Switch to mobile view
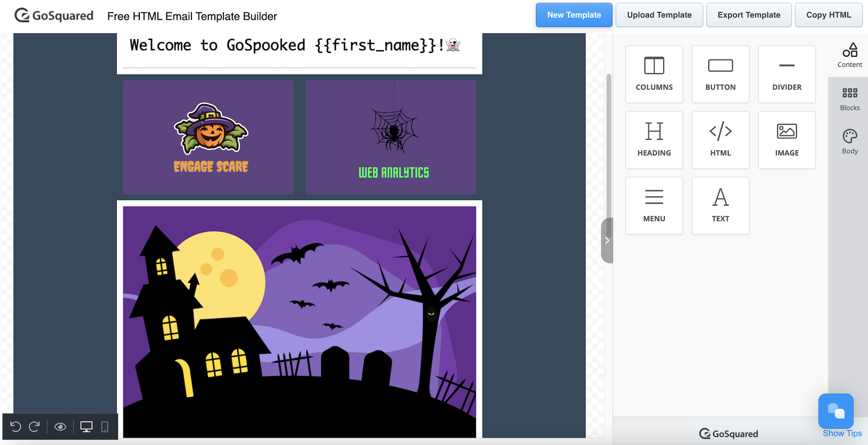Image resolution: width=868 pixels, height=445 pixels. point(105,427)
